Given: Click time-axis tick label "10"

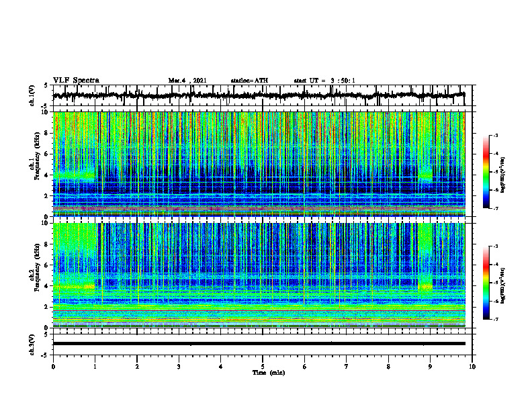Looking at the screenshot, I should (472, 367).
